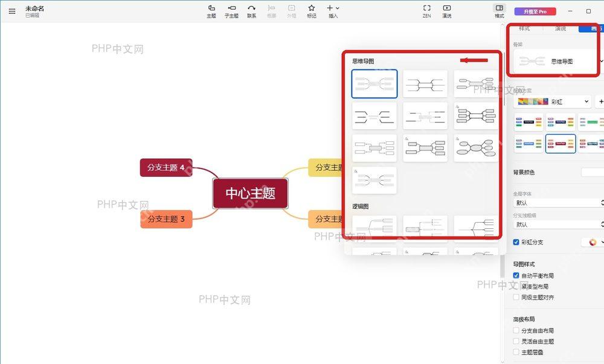Screen dimensions: 604x364
Task: Switch to the 演说 tab in the format panel
Action: (x=561, y=28)
